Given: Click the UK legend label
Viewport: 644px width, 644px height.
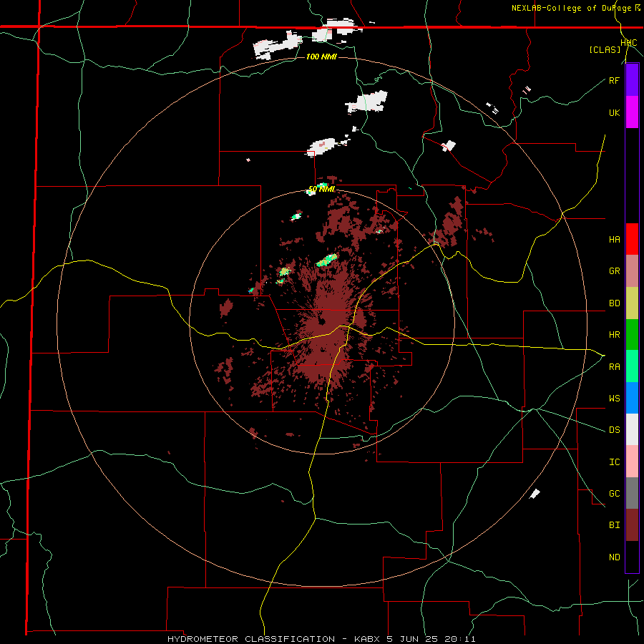Looking at the screenshot, I should (614, 112).
